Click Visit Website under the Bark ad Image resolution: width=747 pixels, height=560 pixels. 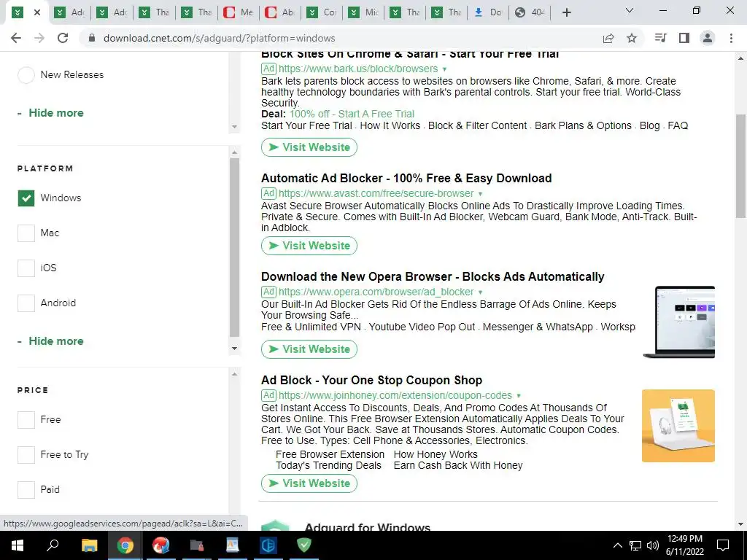[x=309, y=147]
